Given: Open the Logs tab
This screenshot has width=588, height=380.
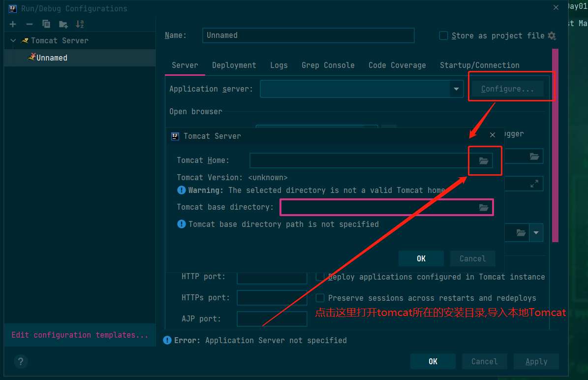Looking at the screenshot, I should (279, 65).
